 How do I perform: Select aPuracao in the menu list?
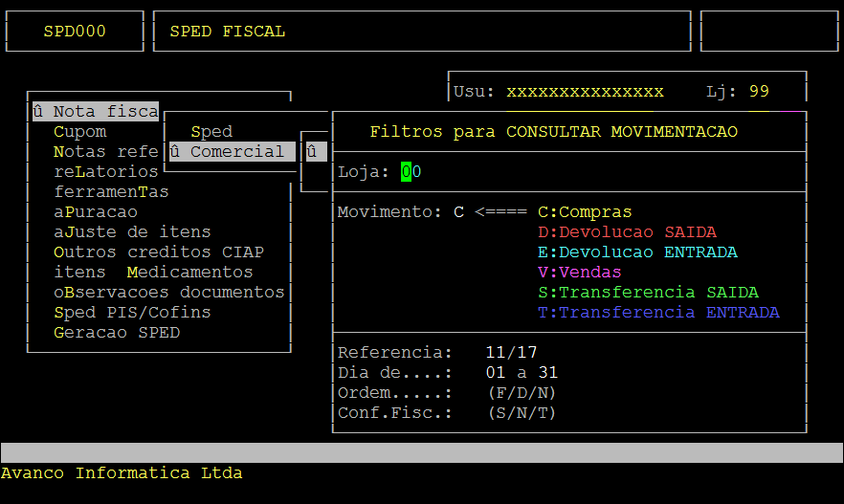96,212
